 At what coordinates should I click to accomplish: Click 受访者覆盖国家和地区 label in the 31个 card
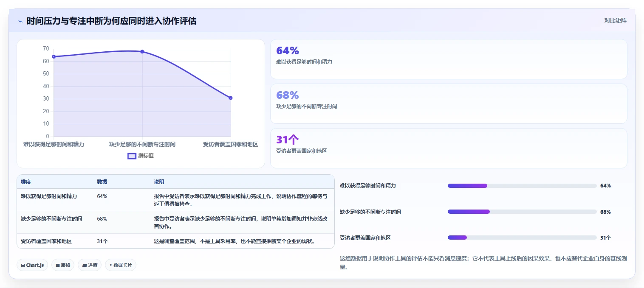pyautogui.click(x=302, y=151)
